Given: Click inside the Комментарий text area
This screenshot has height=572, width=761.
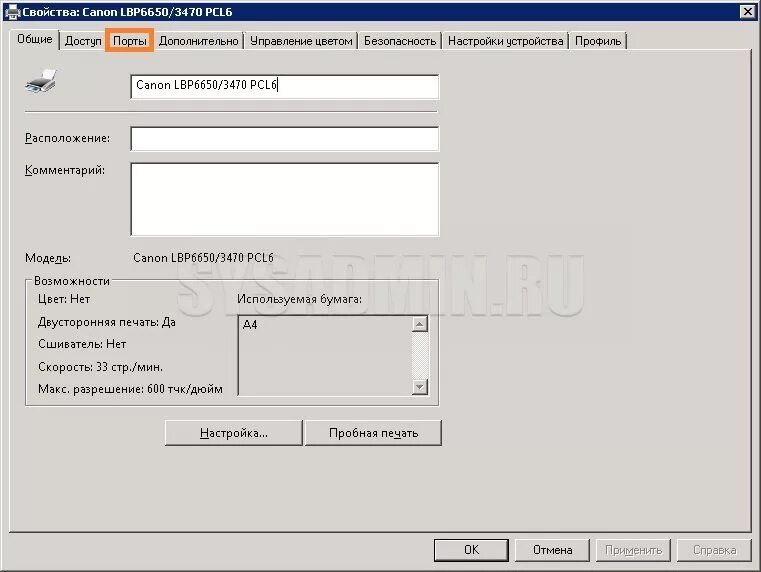Looking at the screenshot, I should coord(284,199).
